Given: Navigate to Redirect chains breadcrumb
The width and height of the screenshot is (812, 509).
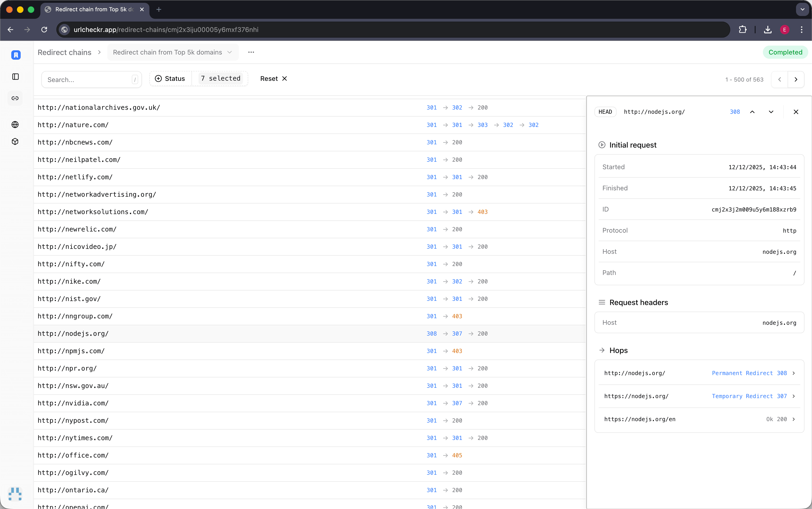Looking at the screenshot, I should coord(65,52).
